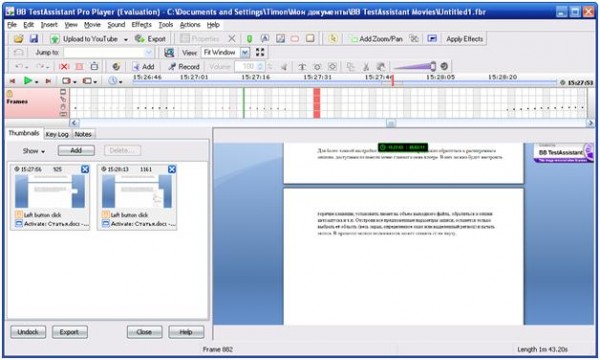Open the Tools menu
Viewport: 600px width, 360px height.
tap(166, 25)
